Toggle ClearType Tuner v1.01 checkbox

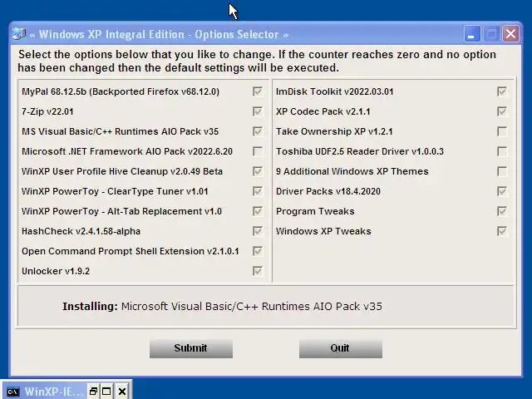[x=258, y=191]
